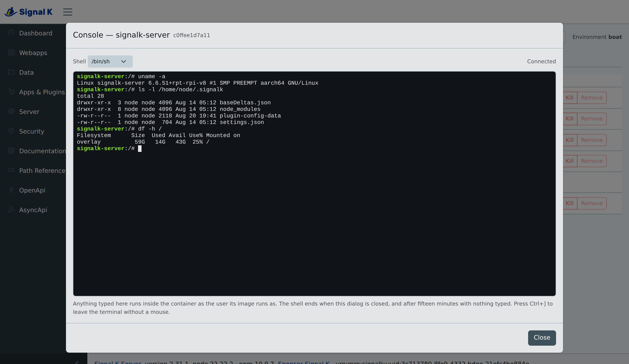The height and width of the screenshot is (364, 629).
Task: Click the node_modules listing row
Action: click(x=168, y=109)
